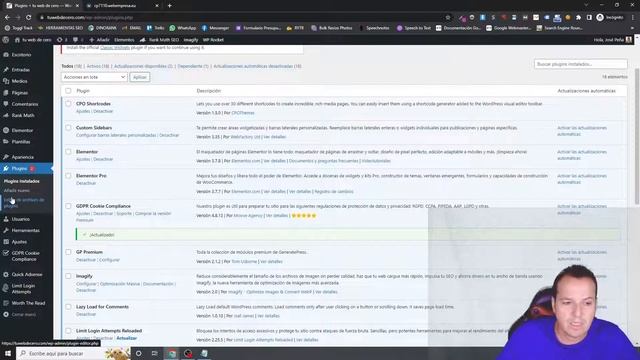640x360 pixels.
Task: Open Comentarios in the sidebar
Action: pyautogui.click(x=24, y=104)
